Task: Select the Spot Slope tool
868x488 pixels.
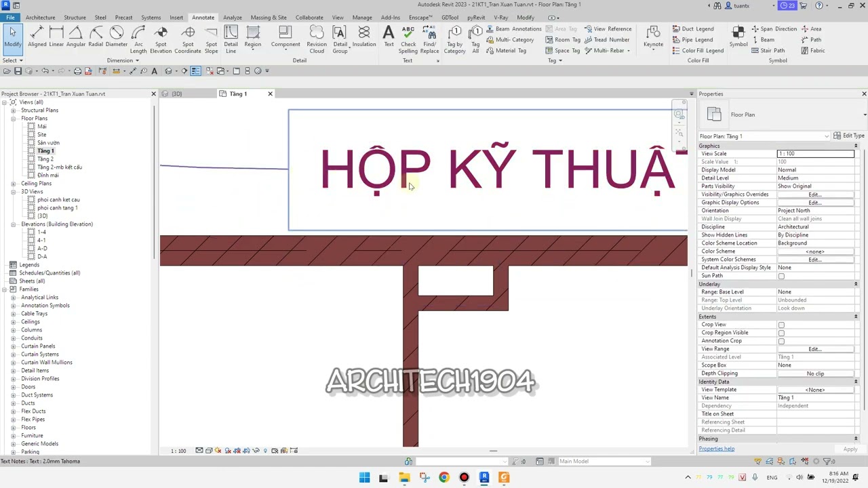Action: click(212, 40)
